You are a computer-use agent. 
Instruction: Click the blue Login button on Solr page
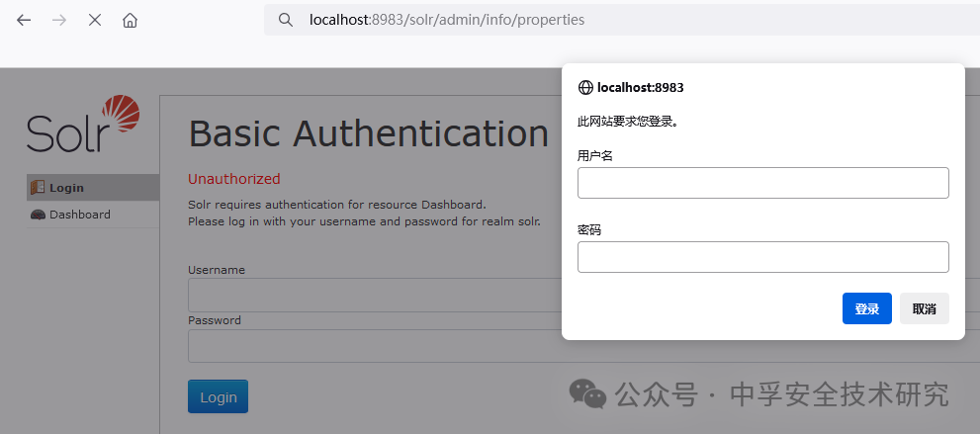(219, 396)
